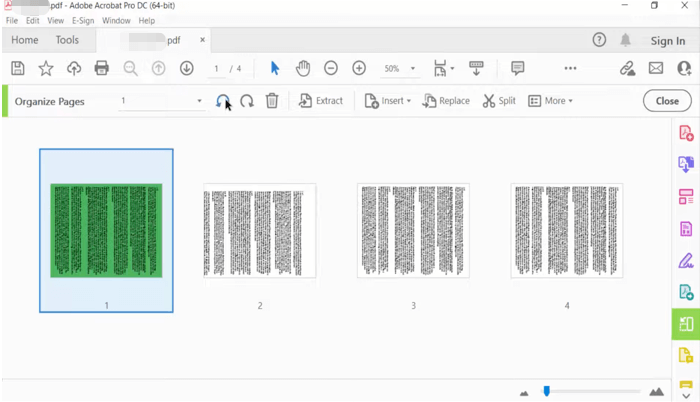The height and width of the screenshot is (402, 700).
Task: Click the Save file icon
Action: click(x=18, y=68)
